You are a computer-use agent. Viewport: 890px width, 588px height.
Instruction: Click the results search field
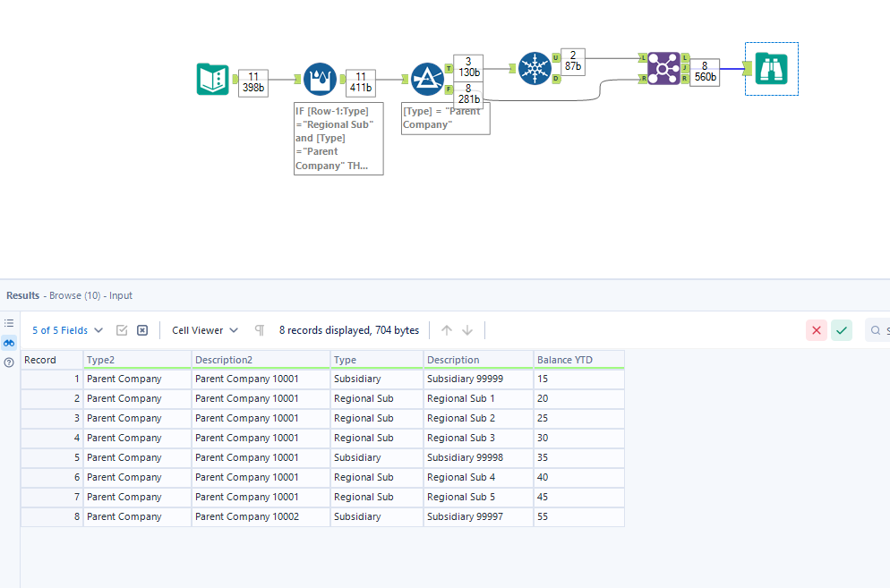(x=877, y=330)
